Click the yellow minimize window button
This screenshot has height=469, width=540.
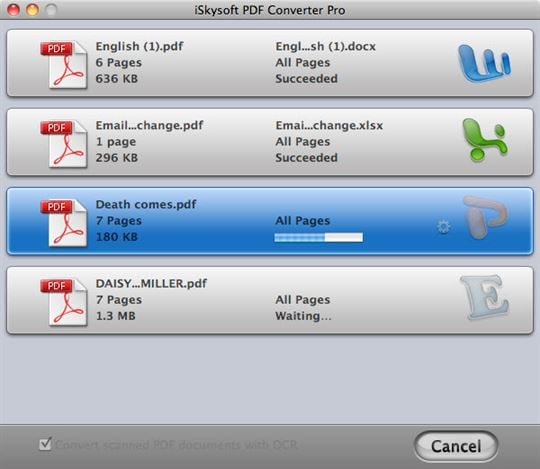coord(32,10)
